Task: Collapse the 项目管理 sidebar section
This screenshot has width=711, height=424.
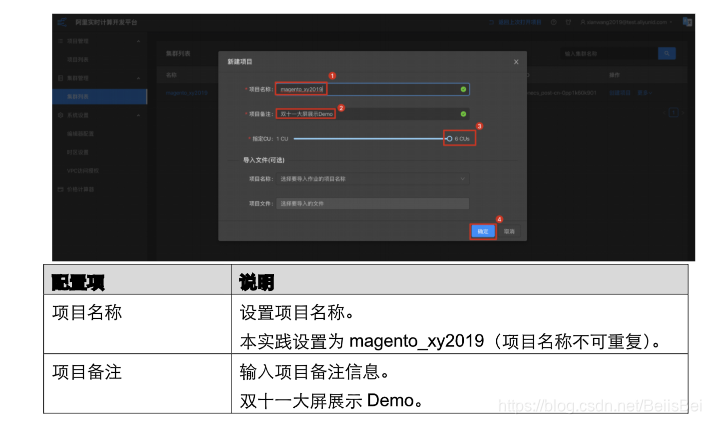Action: (x=138, y=41)
